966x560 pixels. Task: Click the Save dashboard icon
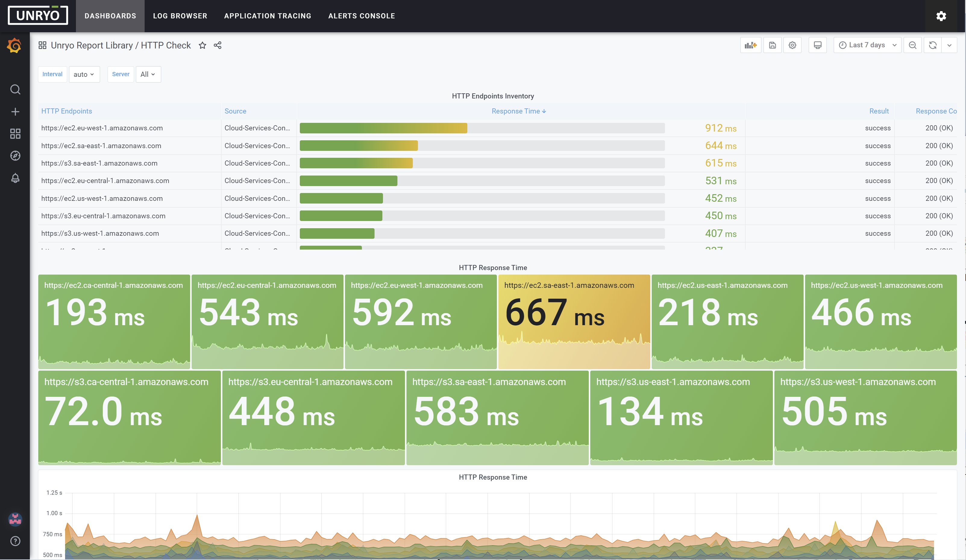tap(773, 45)
